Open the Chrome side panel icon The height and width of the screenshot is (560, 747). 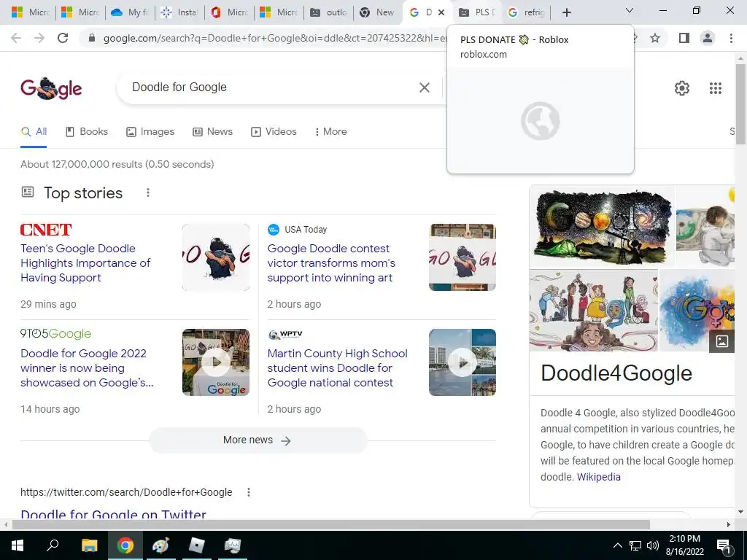(684, 38)
